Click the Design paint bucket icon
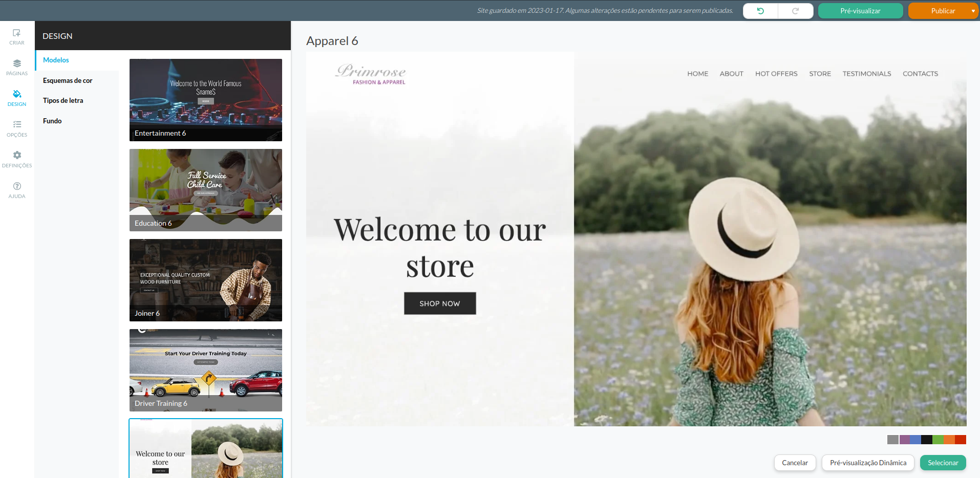The width and height of the screenshot is (980, 478). (x=17, y=97)
